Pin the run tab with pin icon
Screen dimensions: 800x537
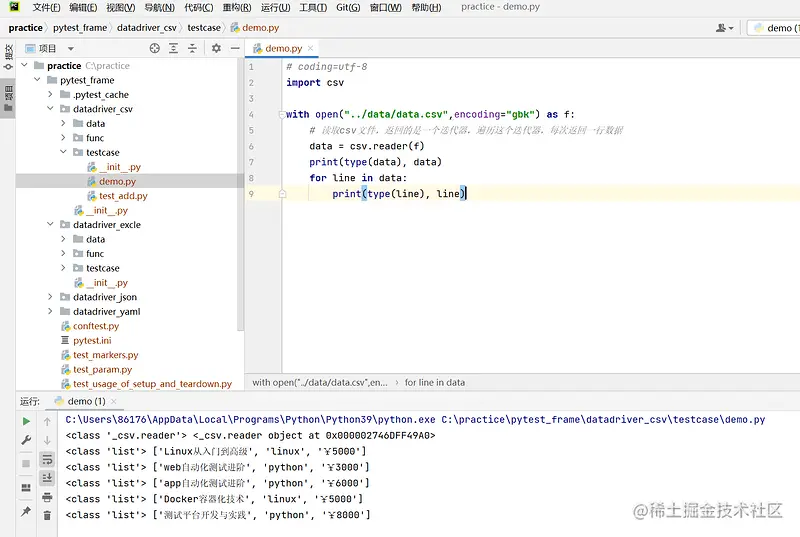coord(26,512)
